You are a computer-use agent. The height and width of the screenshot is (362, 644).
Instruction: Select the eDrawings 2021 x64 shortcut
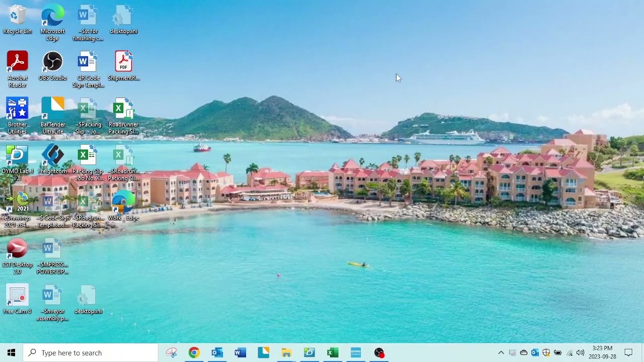click(17, 210)
